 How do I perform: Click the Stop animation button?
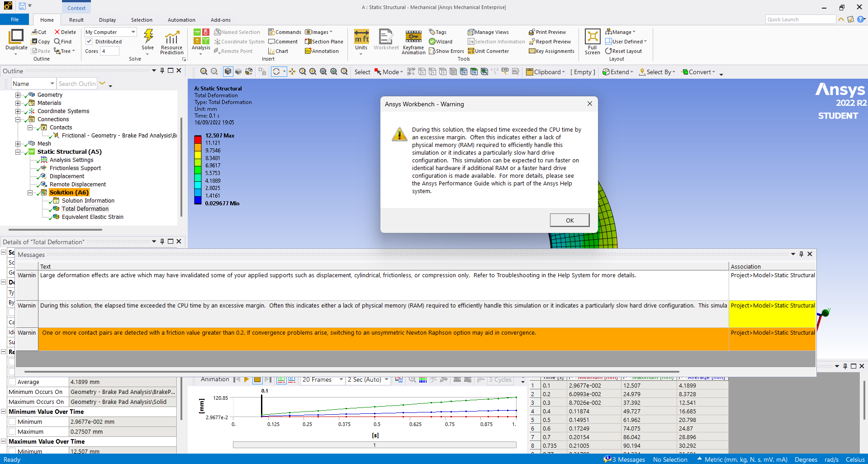(257, 380)
